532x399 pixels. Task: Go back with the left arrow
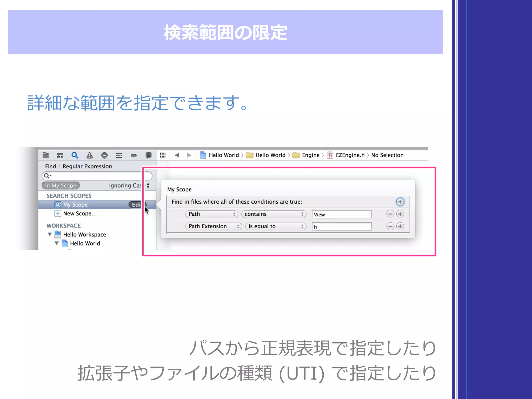click(177, 155)
